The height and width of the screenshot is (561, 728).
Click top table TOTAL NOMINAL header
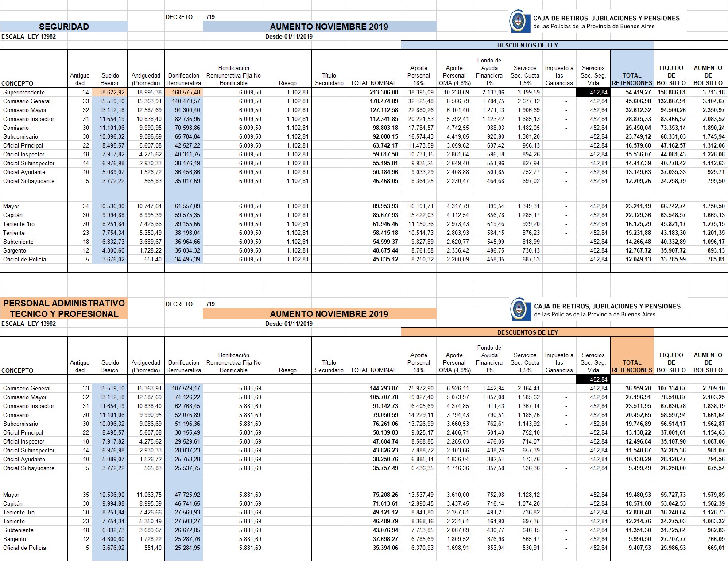(373, 83)
